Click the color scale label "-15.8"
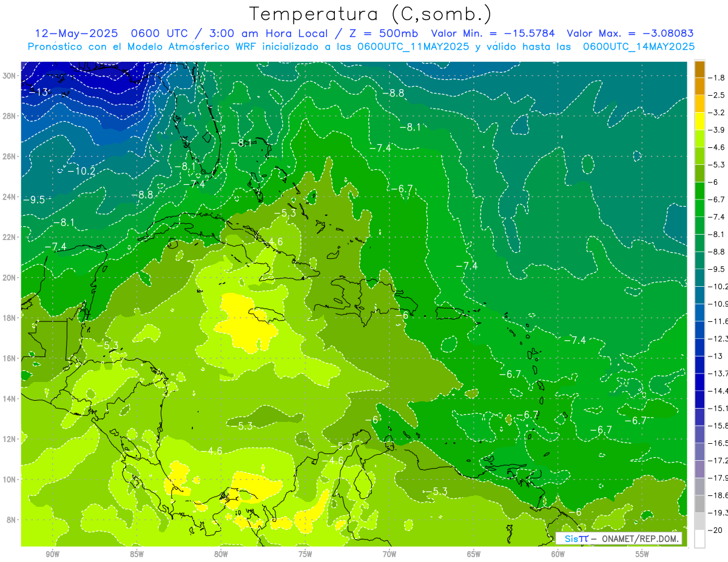This screenshot has width=728, height=562. [718, 426]
